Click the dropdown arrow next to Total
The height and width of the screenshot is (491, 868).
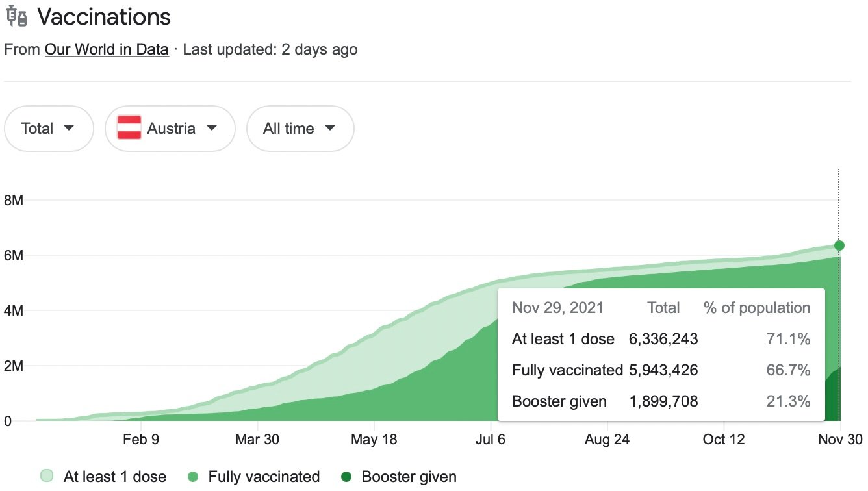click(x=69, y=129)
